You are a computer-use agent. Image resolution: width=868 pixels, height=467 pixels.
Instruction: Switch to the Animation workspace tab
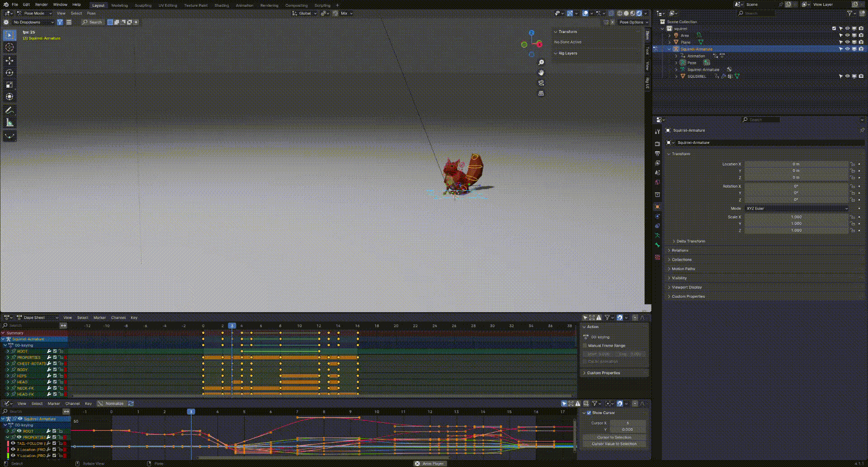pos(244,5)
